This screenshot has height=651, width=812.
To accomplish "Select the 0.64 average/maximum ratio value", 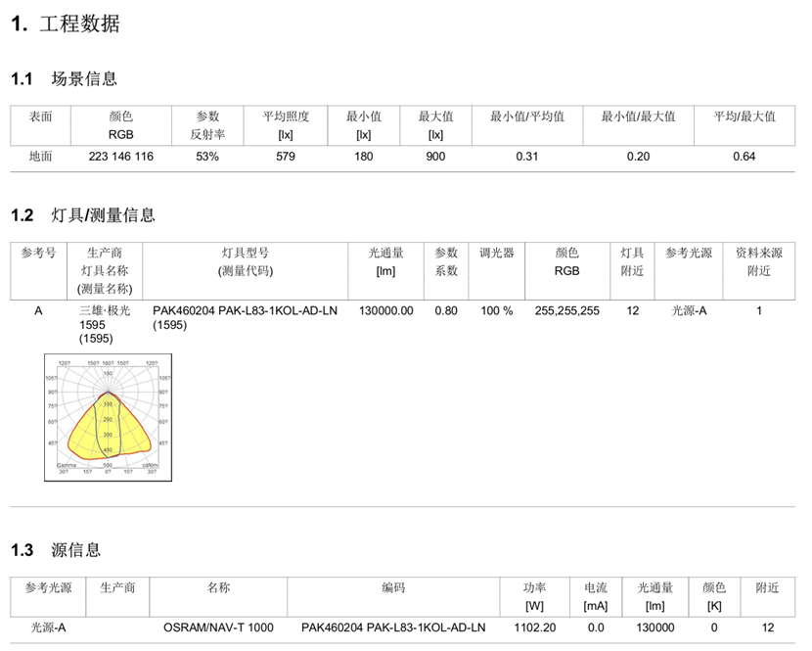I will [744, 157].
